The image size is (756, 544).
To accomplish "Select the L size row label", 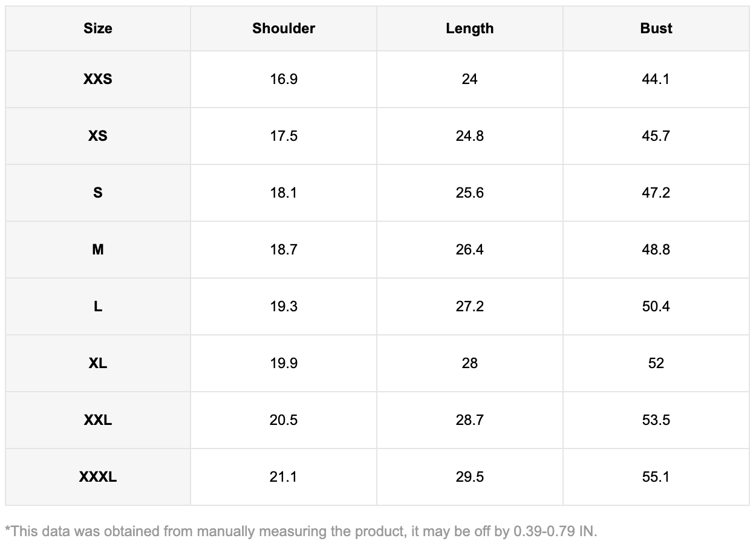I will coord(98,306).
